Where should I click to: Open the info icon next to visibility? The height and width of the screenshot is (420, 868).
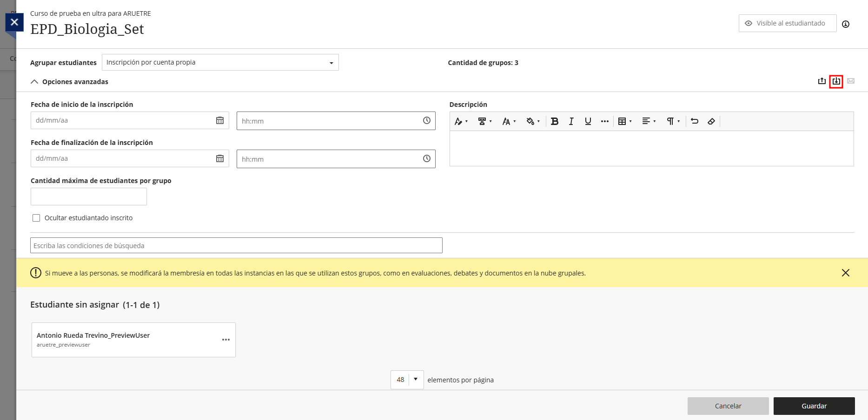click(x=845, y=24)
